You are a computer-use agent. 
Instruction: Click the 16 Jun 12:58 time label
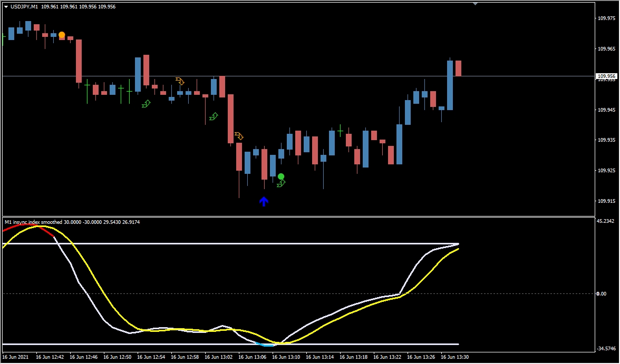pyautogui.click(x=185, y=357)
